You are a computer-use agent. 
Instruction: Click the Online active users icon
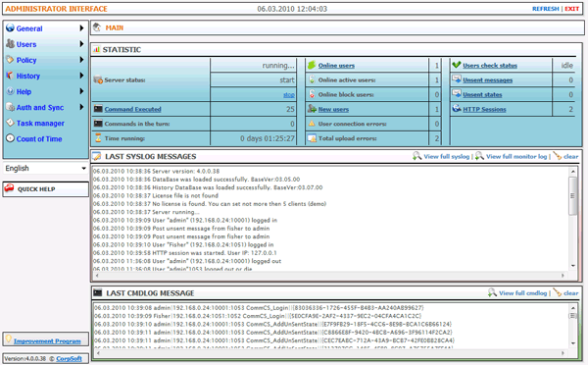pos(312,79)
